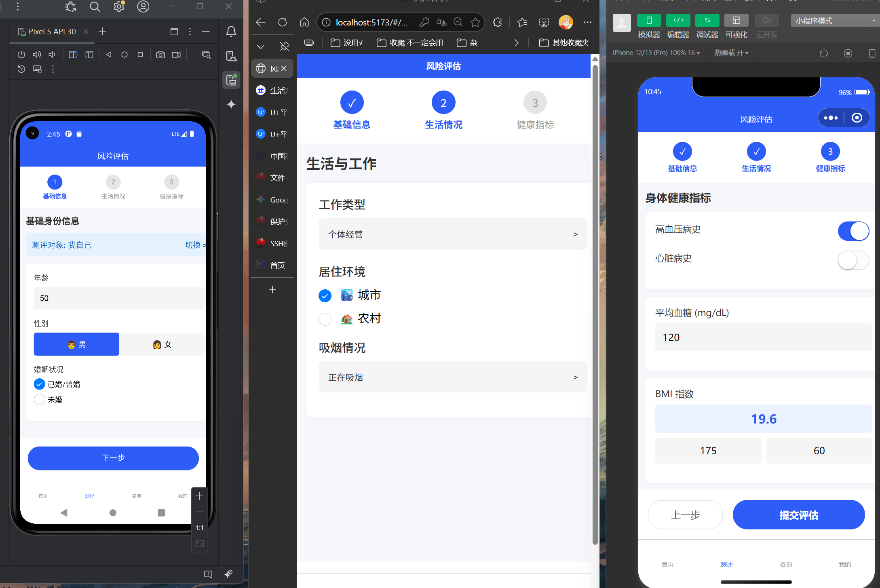Screen dimensions: 880x588
Task: Open the 工作类型 picker showing 个体经营
Action: tap(452, 234)
